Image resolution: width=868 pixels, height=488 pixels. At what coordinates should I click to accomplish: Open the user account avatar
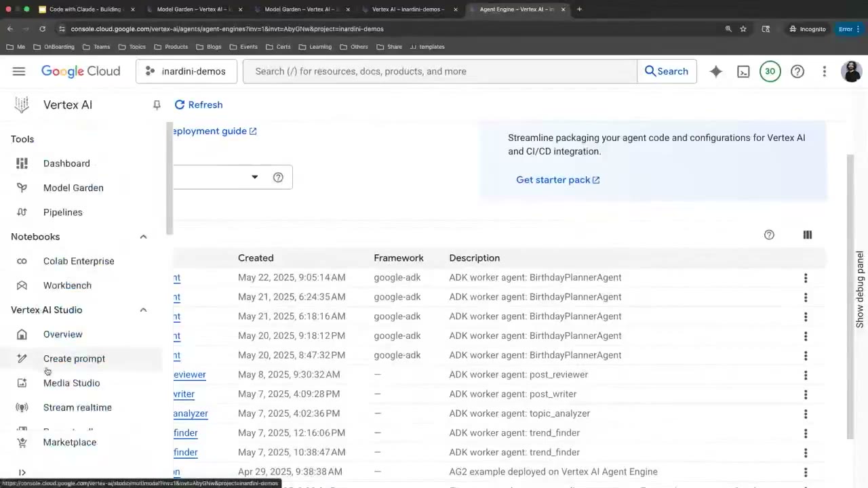pos(852,71)
